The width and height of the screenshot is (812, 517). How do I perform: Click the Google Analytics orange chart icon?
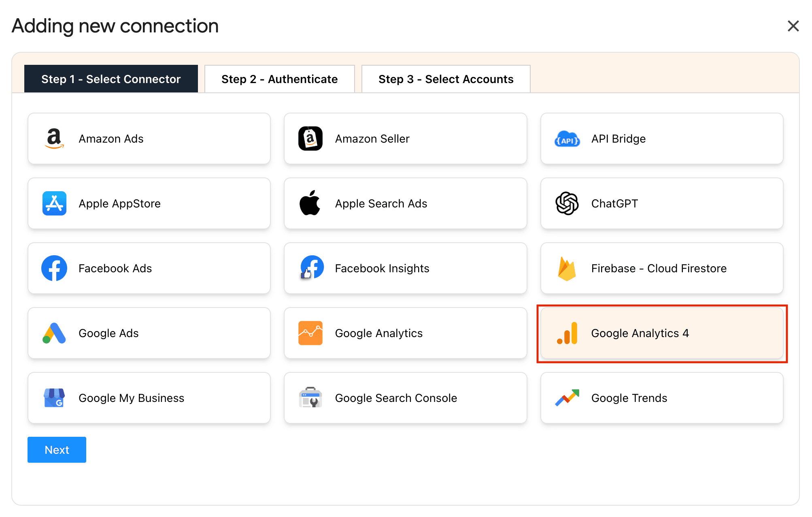(x=310, y=333)
